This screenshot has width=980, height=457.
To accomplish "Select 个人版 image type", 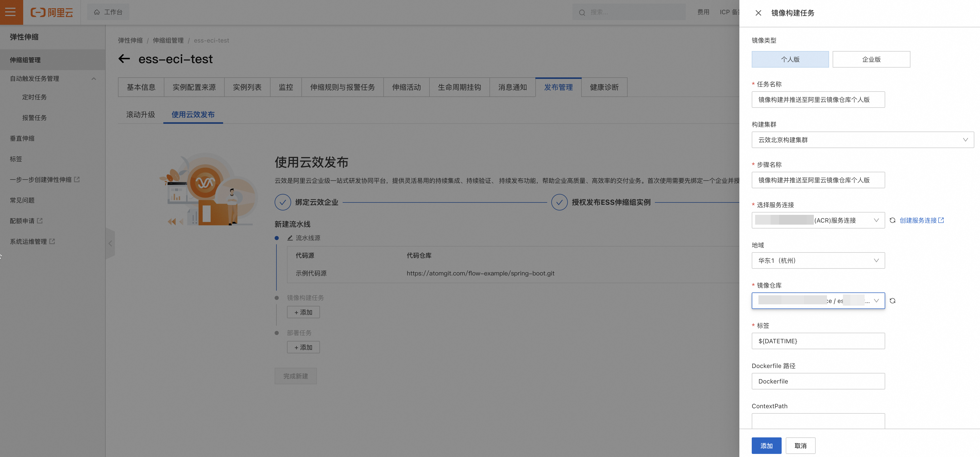I will click(x=790, y=59).
